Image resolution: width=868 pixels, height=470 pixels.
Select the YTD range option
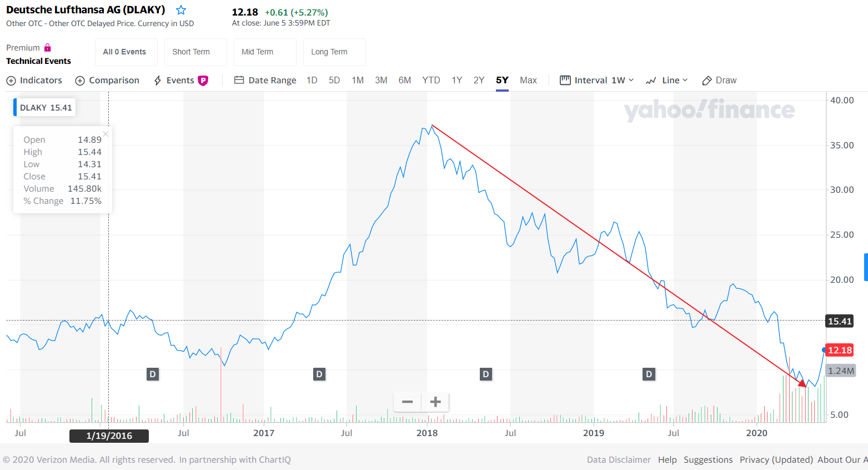tap(431, 81)
